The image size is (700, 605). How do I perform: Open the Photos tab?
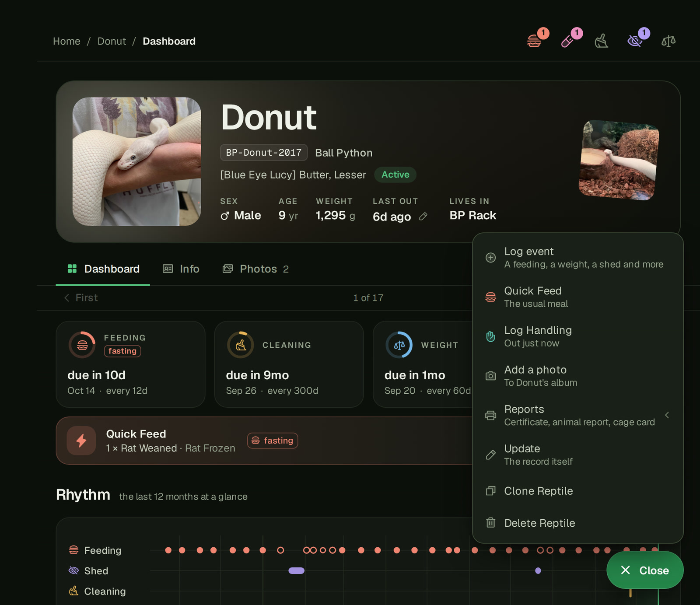[x=255, y=269]
